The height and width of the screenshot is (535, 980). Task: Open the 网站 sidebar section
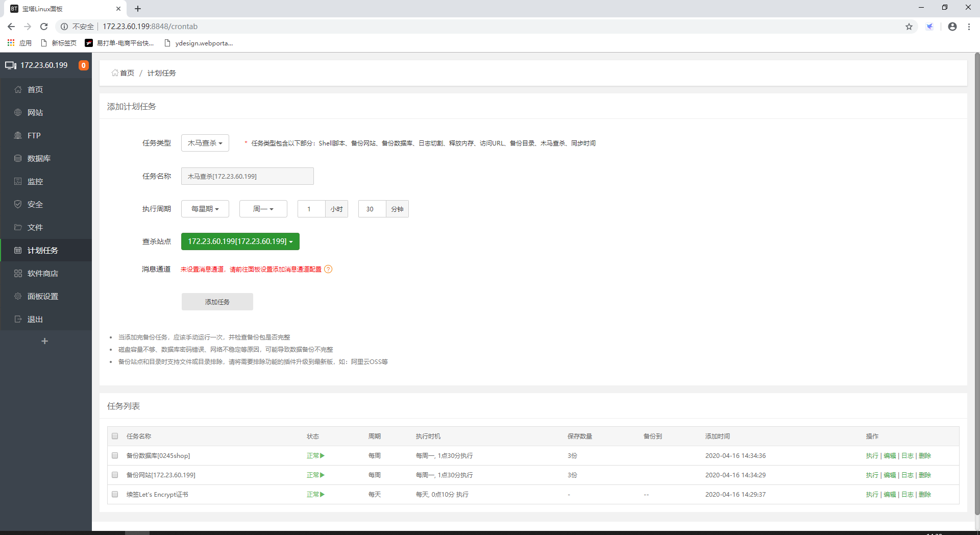tap(46, 112)
